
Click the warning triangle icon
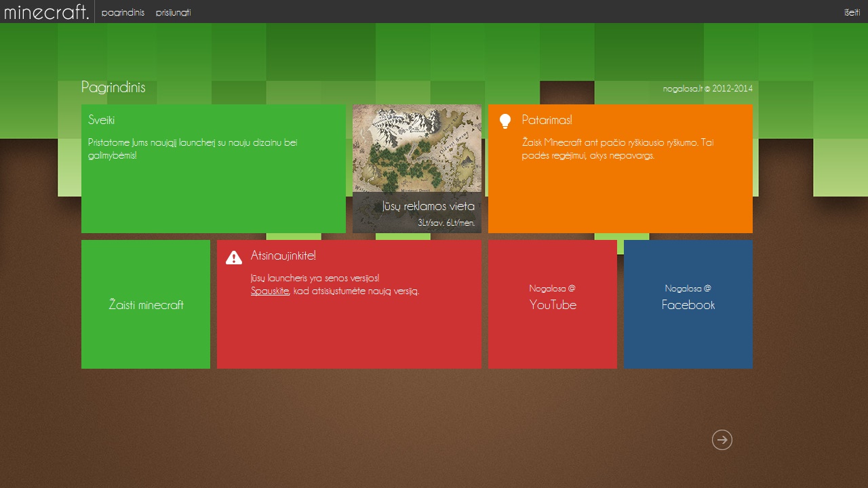click(x=234, y=257)
